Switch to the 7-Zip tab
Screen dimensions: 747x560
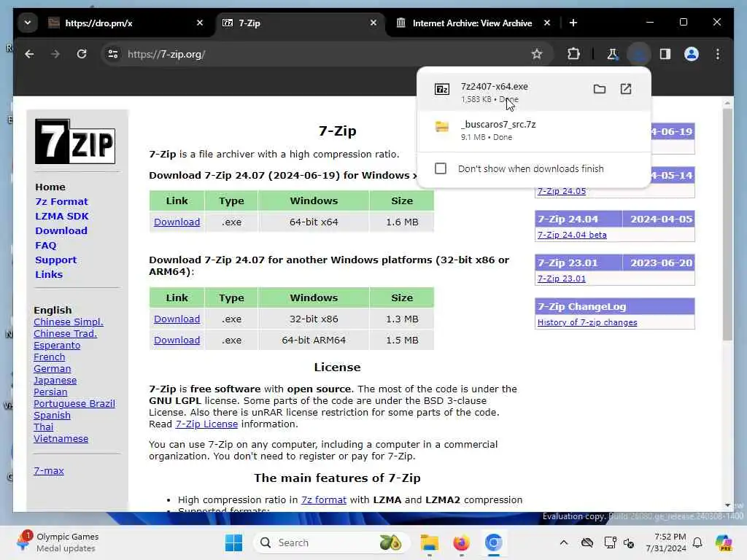[299, 23]
